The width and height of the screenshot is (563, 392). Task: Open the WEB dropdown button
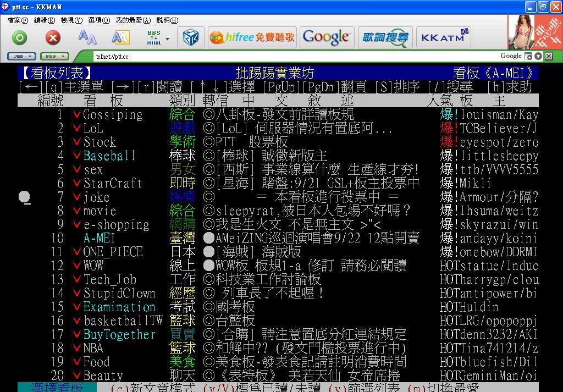(x=21, y=57)
